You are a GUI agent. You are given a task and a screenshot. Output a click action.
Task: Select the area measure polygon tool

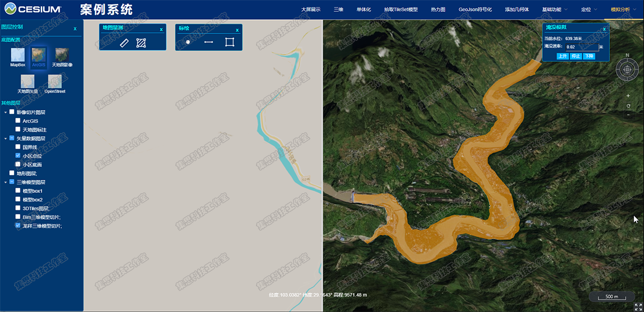tap(141, 43)
